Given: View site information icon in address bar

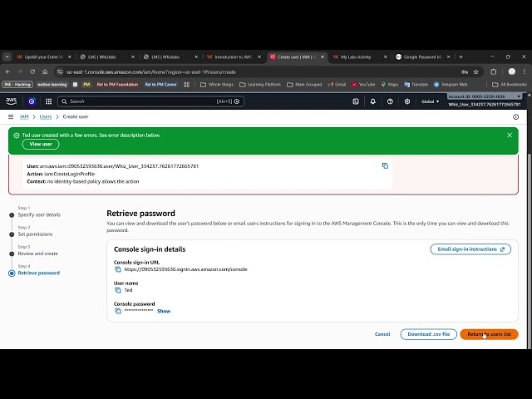Looking at the screenshot, I should pyautogui.click(x=60, y=72).
